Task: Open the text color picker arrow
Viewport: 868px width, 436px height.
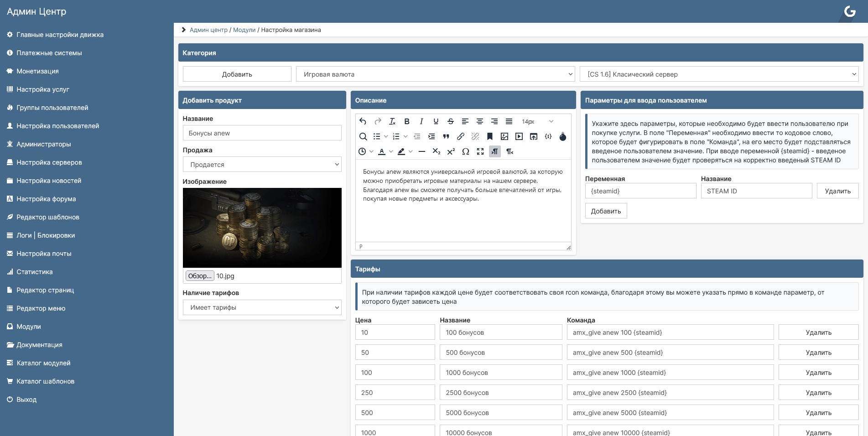Action: click(391, 151)
